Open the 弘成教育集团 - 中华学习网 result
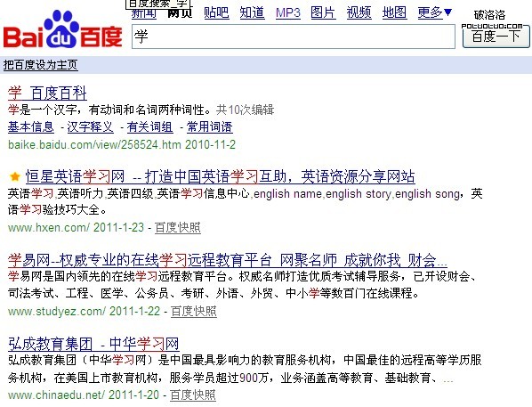Viewport: 532px width, 407px height. (93, 344)
